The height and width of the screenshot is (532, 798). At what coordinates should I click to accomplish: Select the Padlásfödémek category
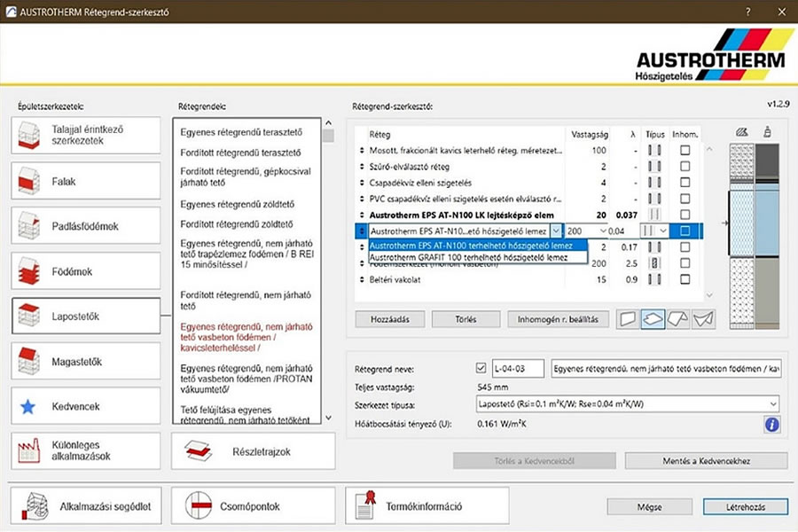click(85, 225)
